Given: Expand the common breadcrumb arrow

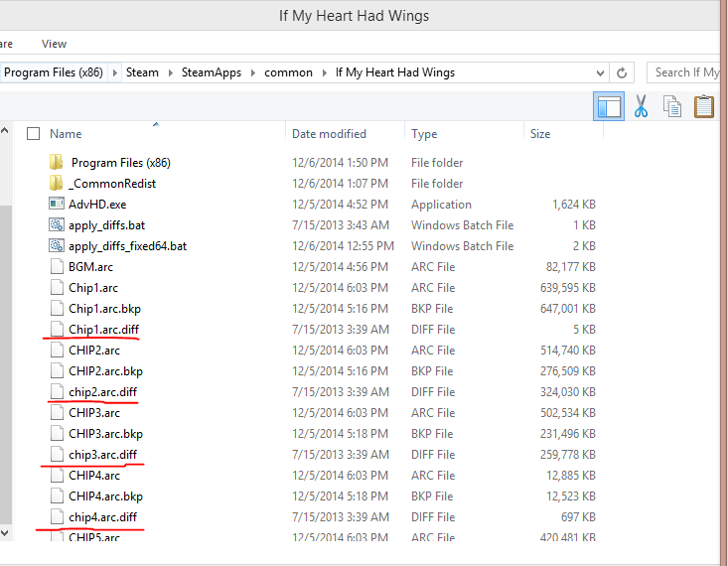Looking at the screenshot, I should 324,72.
